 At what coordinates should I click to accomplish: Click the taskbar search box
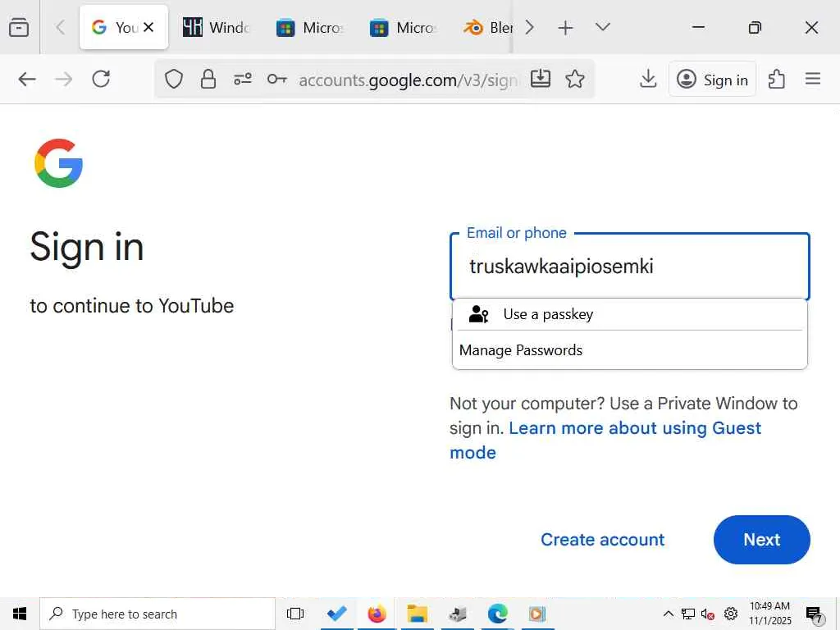pos(157,614)
